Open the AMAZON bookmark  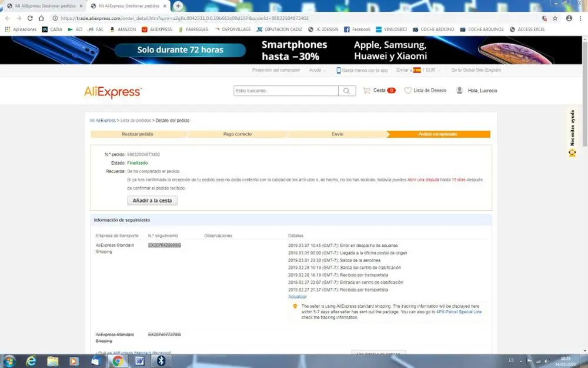point(123,29)
